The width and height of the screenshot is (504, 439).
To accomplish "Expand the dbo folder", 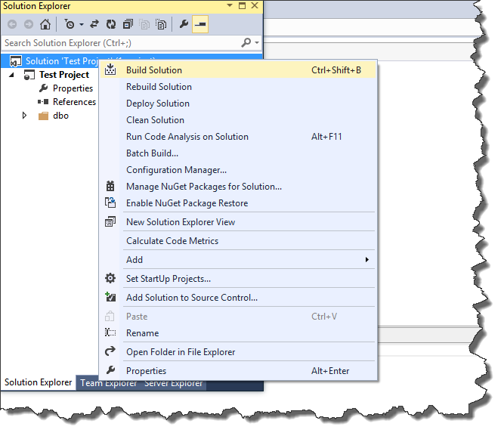I will [x=24, y=116].
